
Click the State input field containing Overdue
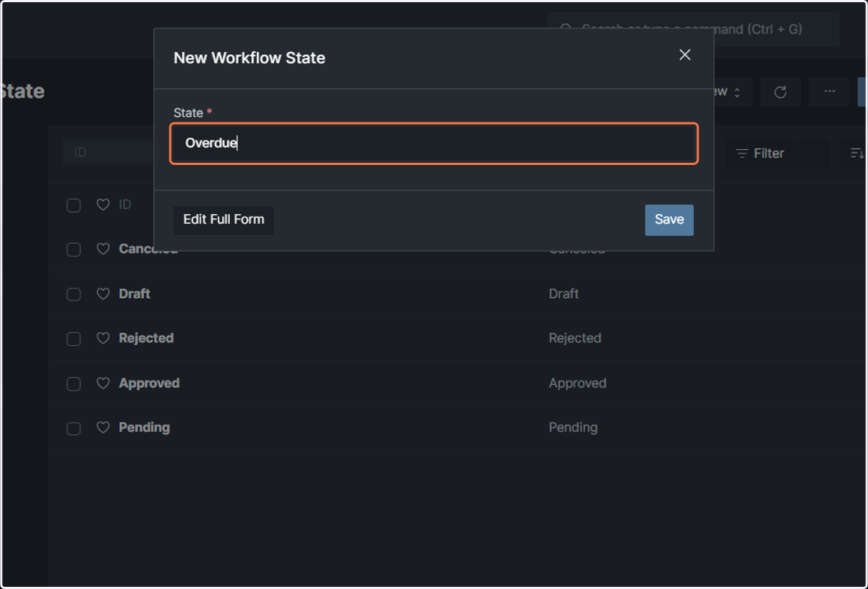click(434, 143)
